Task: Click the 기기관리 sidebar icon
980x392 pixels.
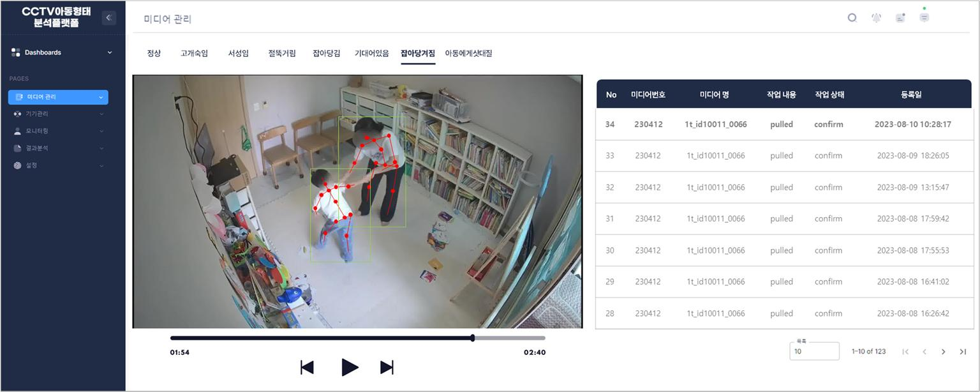Action: coord(17,114)
